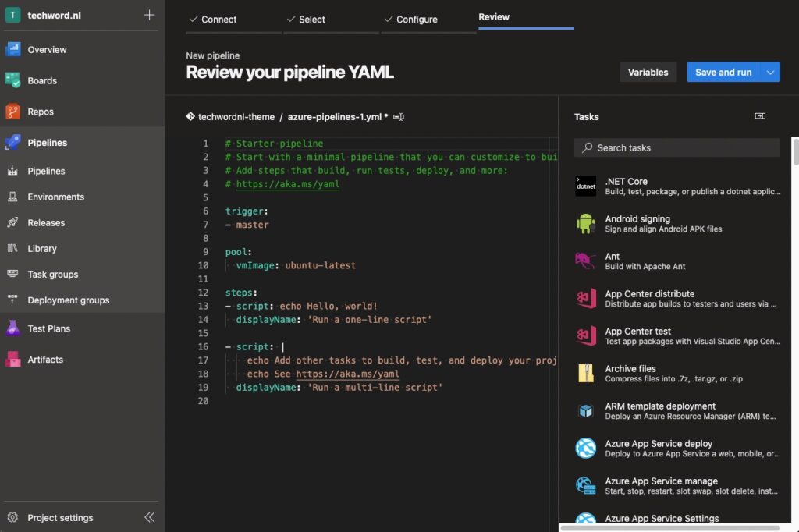This screenshot has height=532, width=799.
Task: Open the Test Plans label
Action: 49,328
